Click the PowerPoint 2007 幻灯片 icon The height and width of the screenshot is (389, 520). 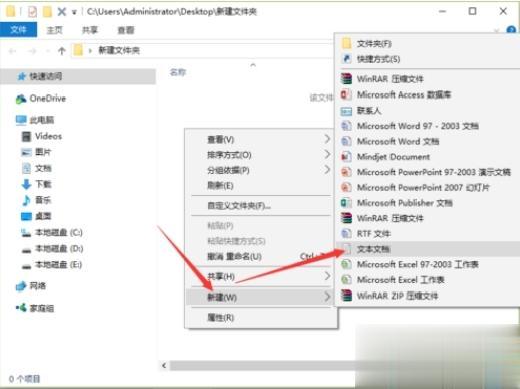[x=346, y=187]
